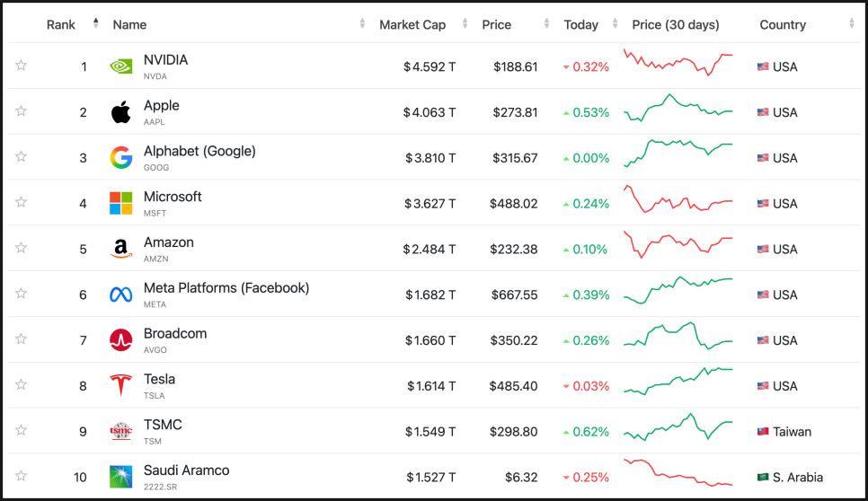
Task: Open the TSMC company link
Action: (163, 425)
